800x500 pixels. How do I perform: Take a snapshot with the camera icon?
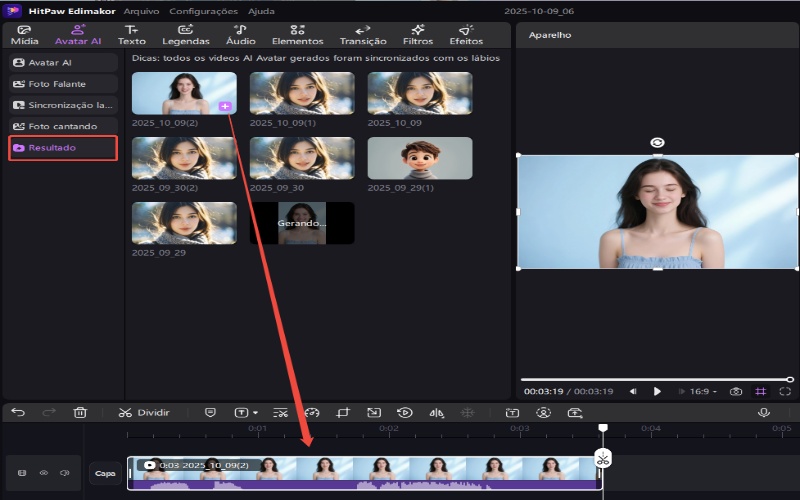coord(736,391)
